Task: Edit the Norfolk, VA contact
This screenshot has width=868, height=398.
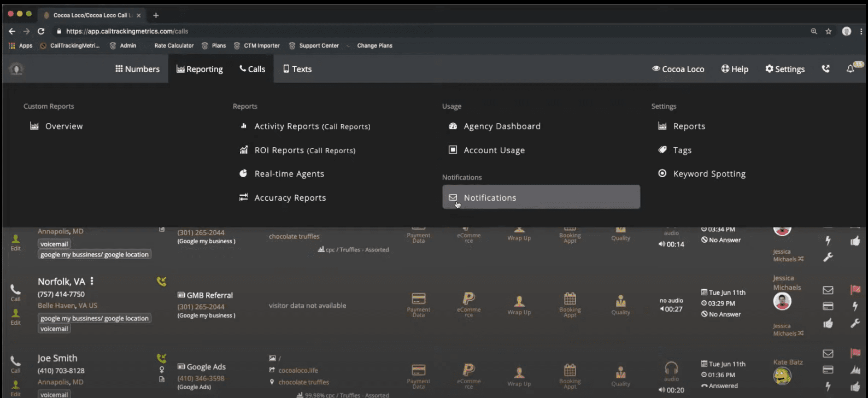Action: (15, 317)
